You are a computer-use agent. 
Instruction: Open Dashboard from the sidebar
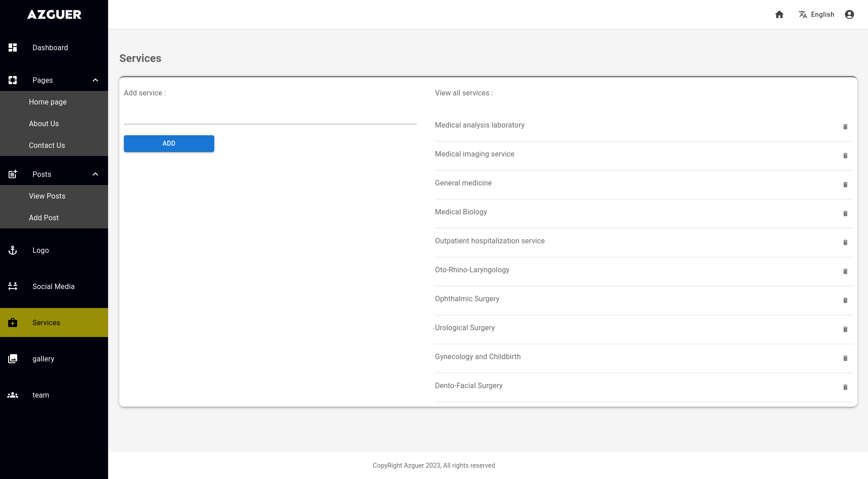[x=50, y=47]
